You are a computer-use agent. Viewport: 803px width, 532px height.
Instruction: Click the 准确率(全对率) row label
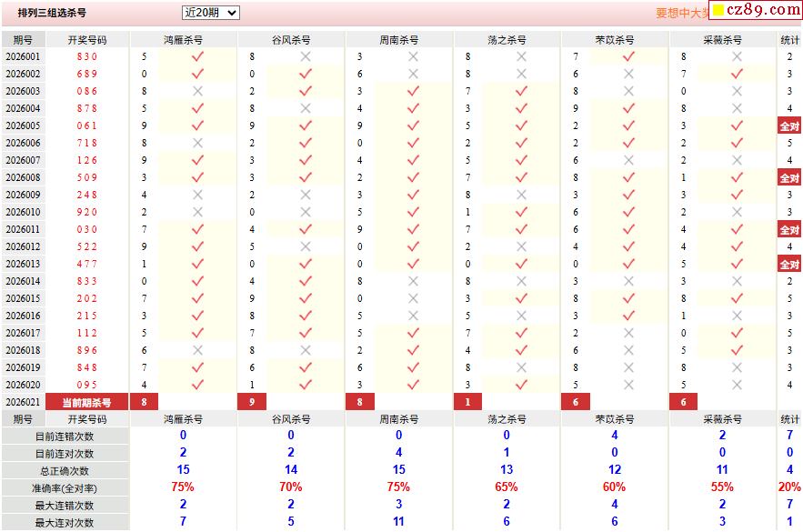click(65, 488)
